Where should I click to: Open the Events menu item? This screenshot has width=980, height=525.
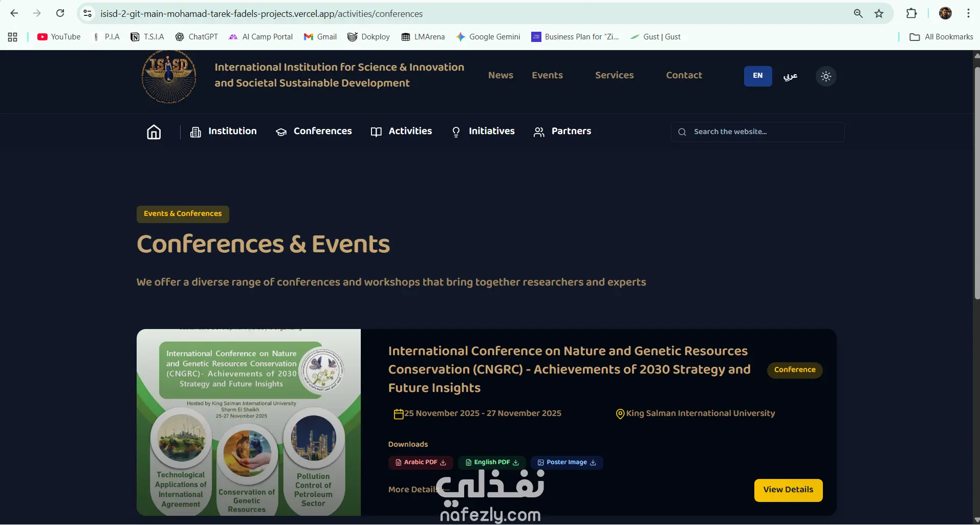click(547, 75)
